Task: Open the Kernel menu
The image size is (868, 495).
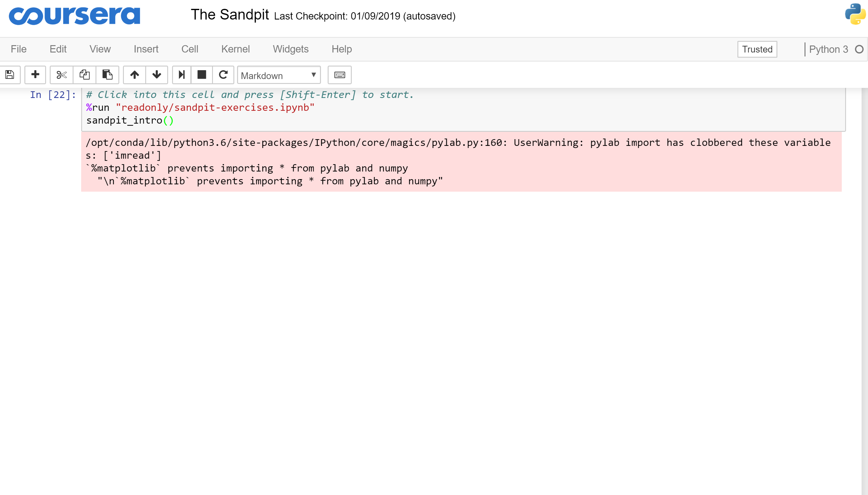Action: coord(236,49)
